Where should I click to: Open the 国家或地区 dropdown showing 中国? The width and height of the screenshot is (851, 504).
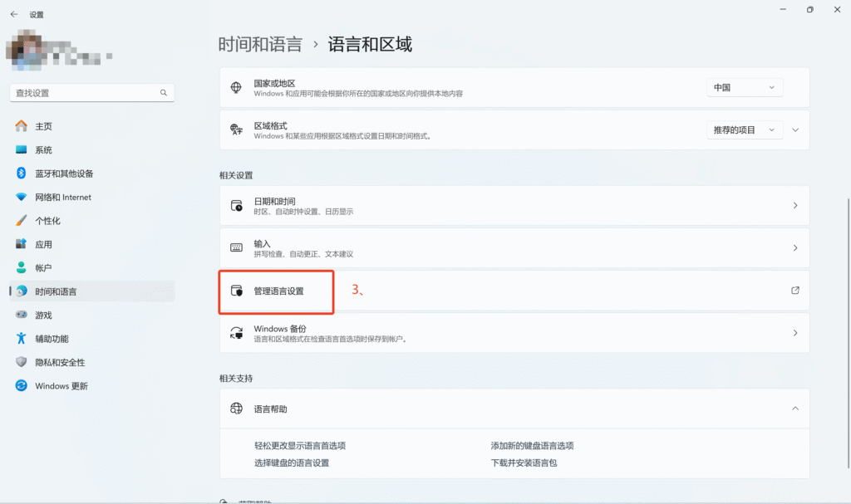(744, 86)
